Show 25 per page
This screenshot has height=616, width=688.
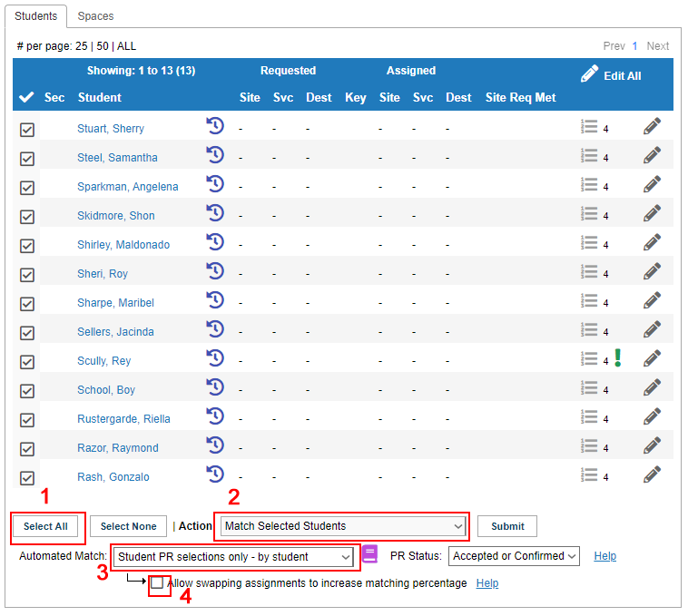pos(81,46)
